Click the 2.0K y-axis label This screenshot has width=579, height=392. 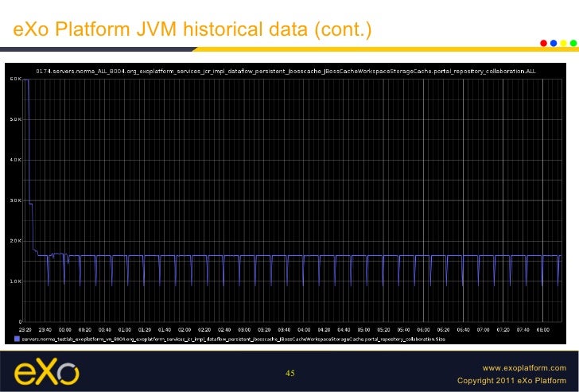pyautogui.click(x=16, y=241)
